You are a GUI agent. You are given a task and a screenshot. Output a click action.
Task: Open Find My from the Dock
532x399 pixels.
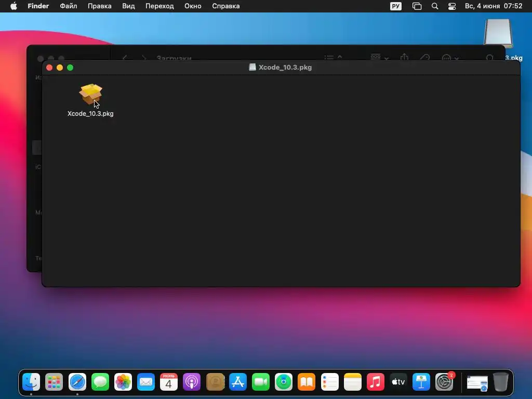tap(284, 382)
